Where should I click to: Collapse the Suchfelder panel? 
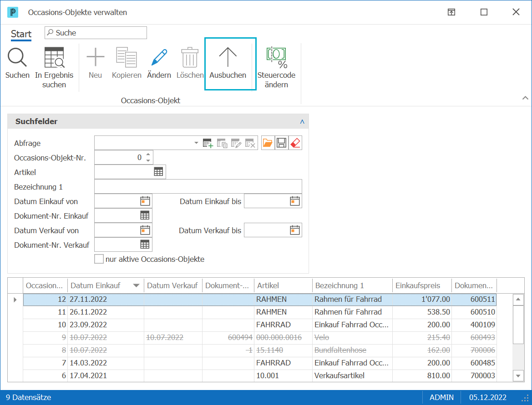coord(302,122)
